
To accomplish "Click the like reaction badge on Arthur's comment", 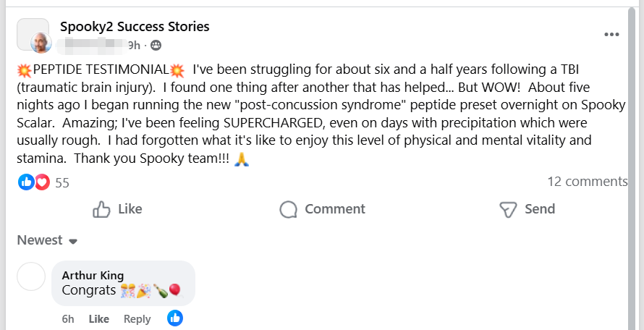I will (x=175, y=318).
